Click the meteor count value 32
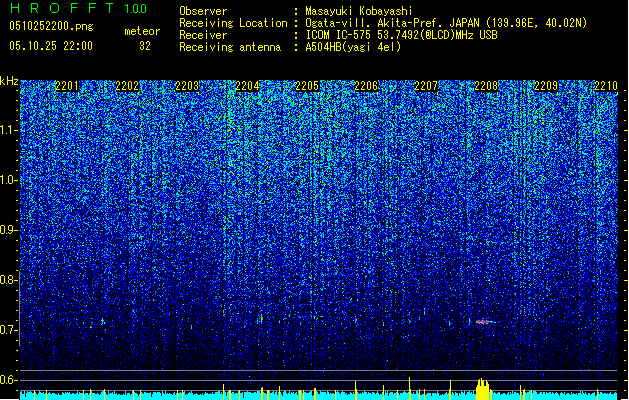Screen dimensions: 629x400 (x=145, y=46)
